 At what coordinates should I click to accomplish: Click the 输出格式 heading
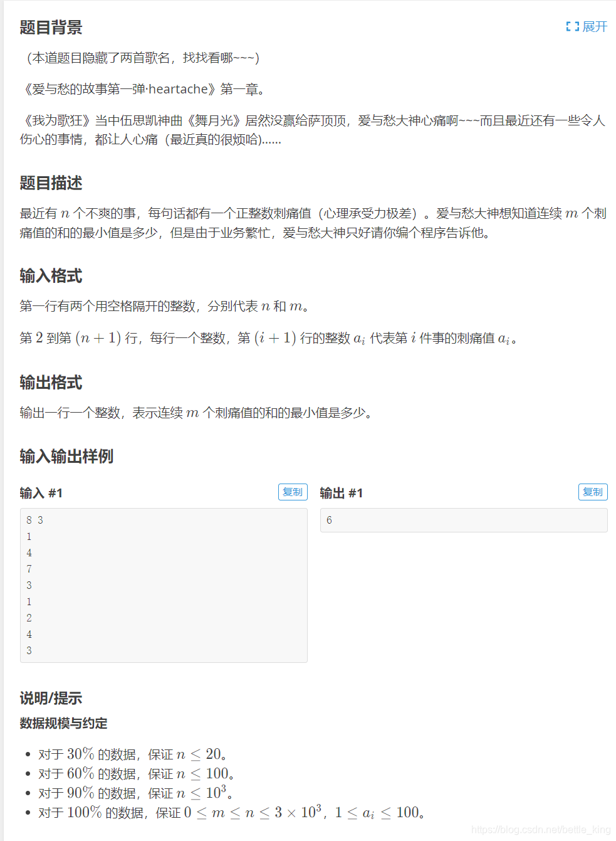[51, 383]
